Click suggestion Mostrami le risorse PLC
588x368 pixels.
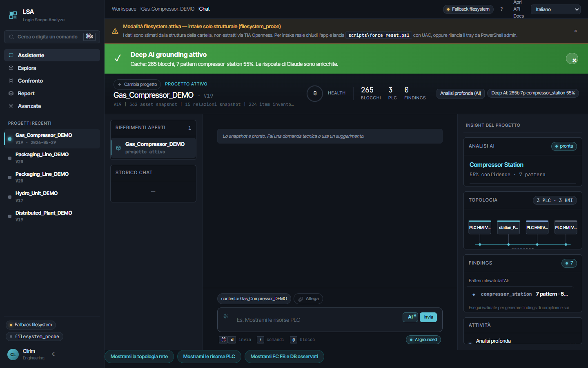click(209, 357)
